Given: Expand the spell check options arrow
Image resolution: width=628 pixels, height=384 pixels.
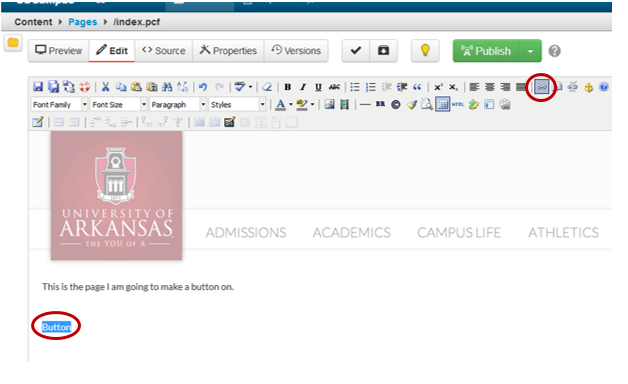Looking at the screenshot, I should (250, 86).
